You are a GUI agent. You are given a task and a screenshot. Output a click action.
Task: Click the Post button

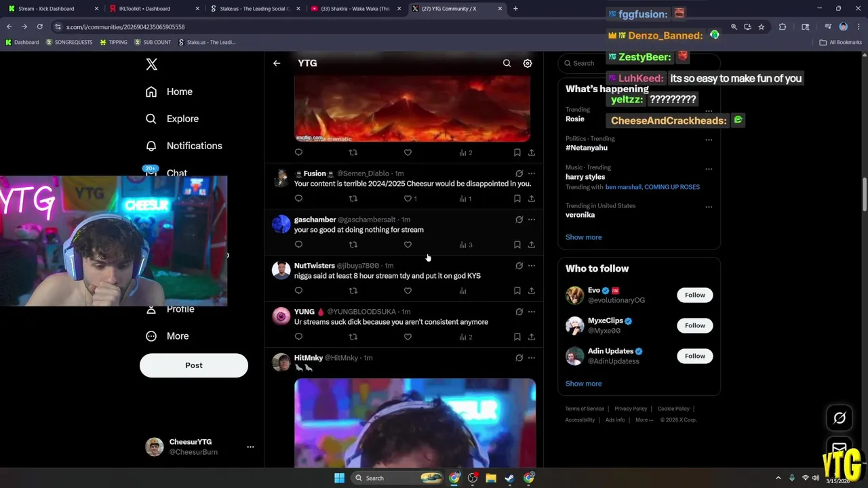[x=194, y=365]
